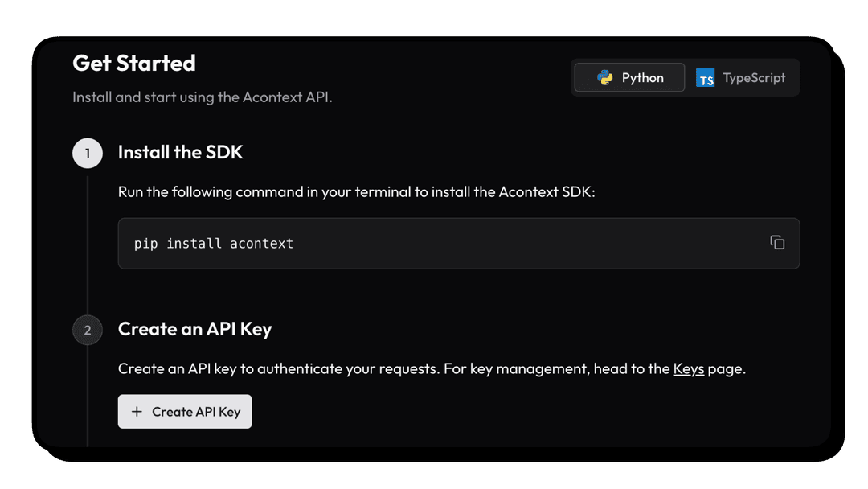Click the step 1 circle marker

click(x=88, y=153)
